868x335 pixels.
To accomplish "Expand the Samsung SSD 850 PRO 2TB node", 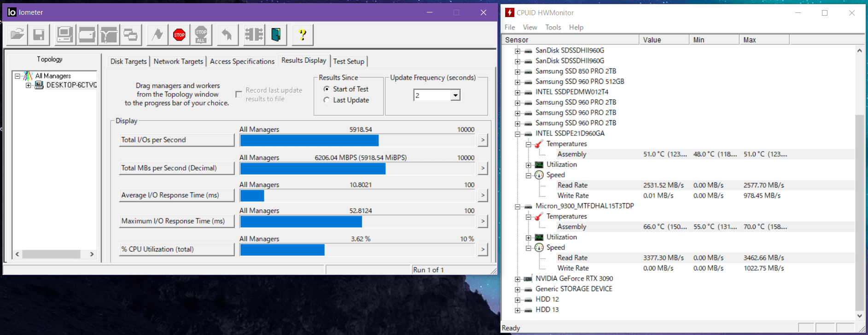I will pos(518,72).
